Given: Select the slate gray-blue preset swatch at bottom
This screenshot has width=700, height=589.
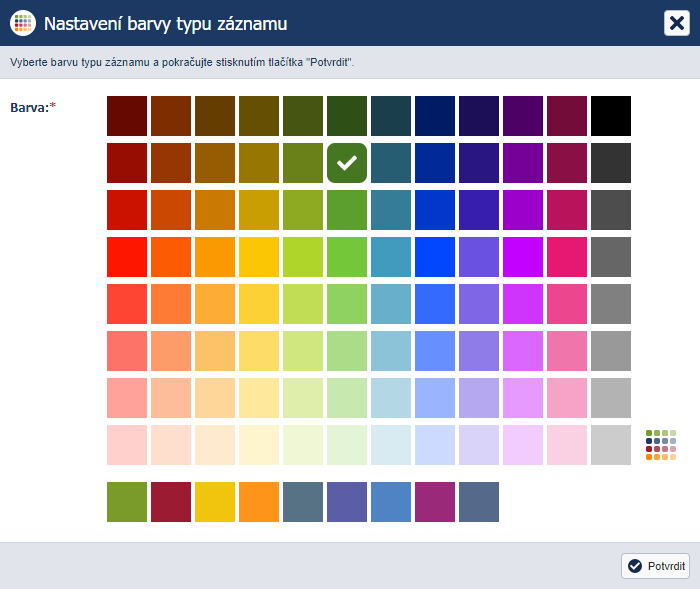Looking at the screenshot, I should pos(303,502).
